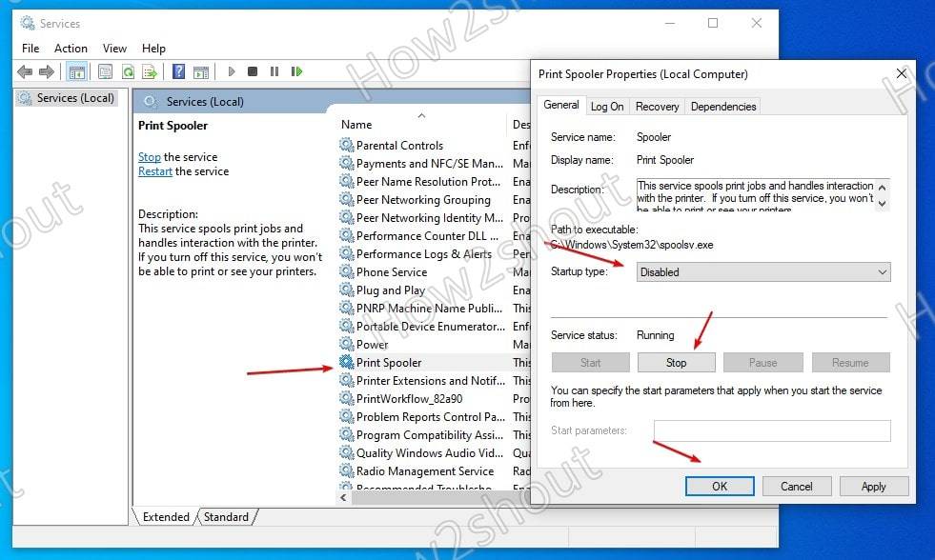Screen dimensions: 935x560
Task: Open the Action menu
Action: pyautogui.click(x=71, y=49)
